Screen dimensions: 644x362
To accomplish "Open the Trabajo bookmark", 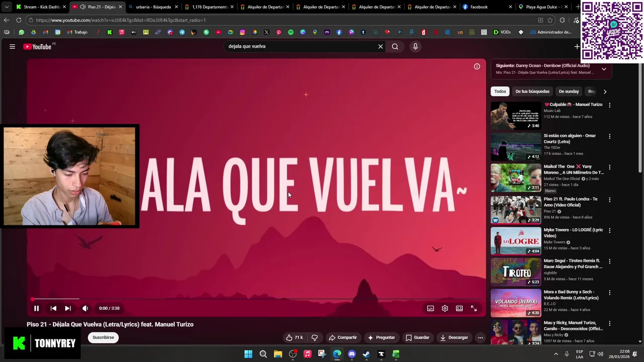I will tap(77, 32).
